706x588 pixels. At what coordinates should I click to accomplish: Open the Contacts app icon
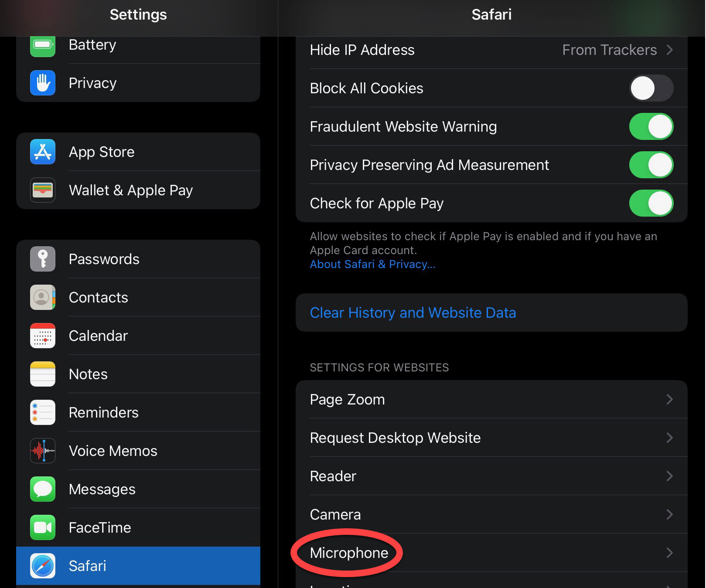point(42,297)
